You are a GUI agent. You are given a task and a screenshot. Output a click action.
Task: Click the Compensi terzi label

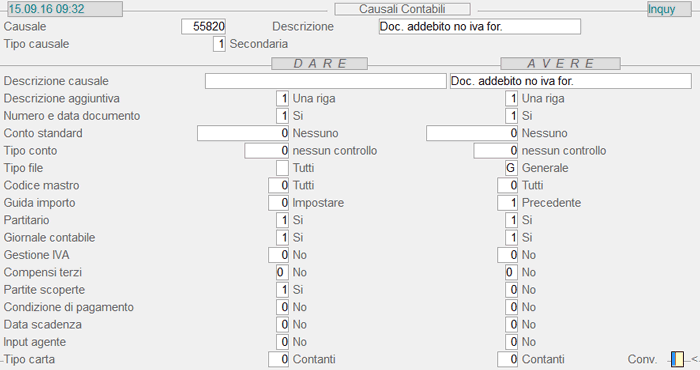(x=43, y=272)
